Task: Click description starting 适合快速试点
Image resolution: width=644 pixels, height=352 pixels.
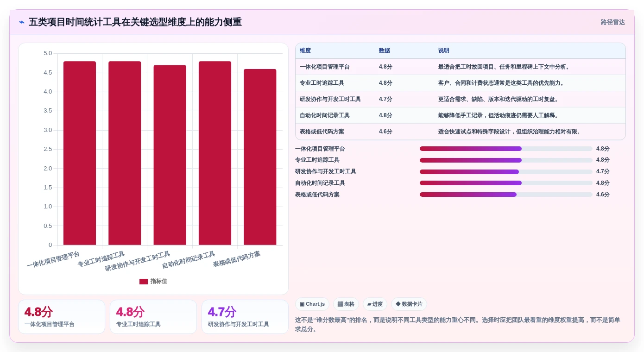Action: pos(510,132)
